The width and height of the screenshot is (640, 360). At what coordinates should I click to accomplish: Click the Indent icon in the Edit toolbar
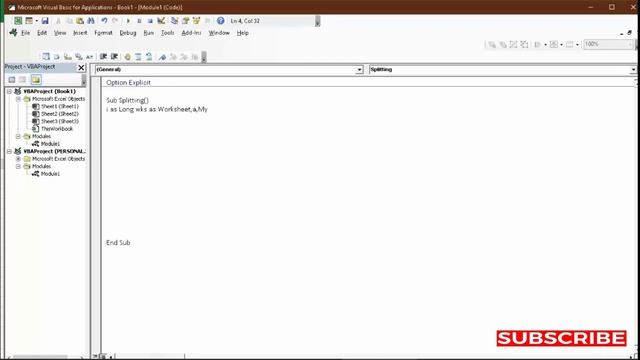pos(103,56)
